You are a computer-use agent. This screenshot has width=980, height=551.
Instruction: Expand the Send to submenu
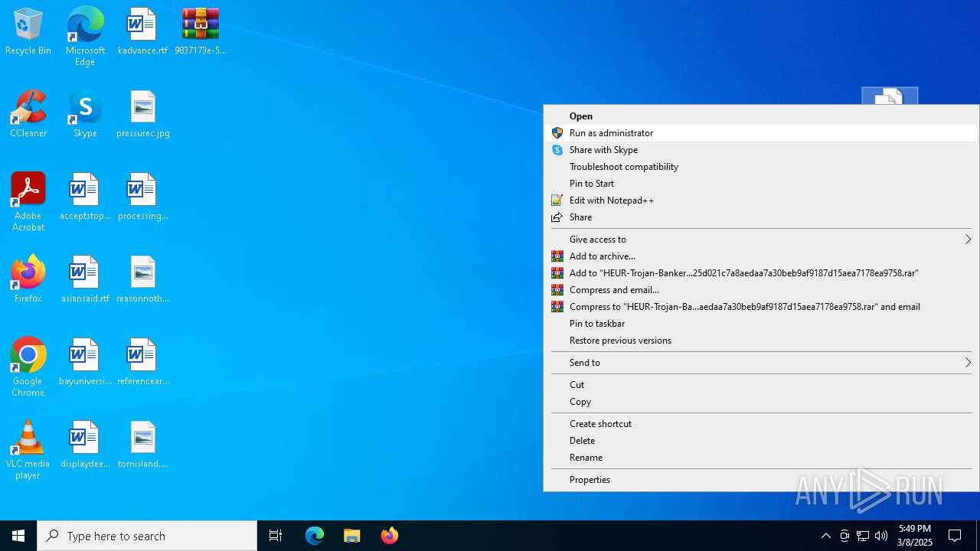[x=761, y=363]
